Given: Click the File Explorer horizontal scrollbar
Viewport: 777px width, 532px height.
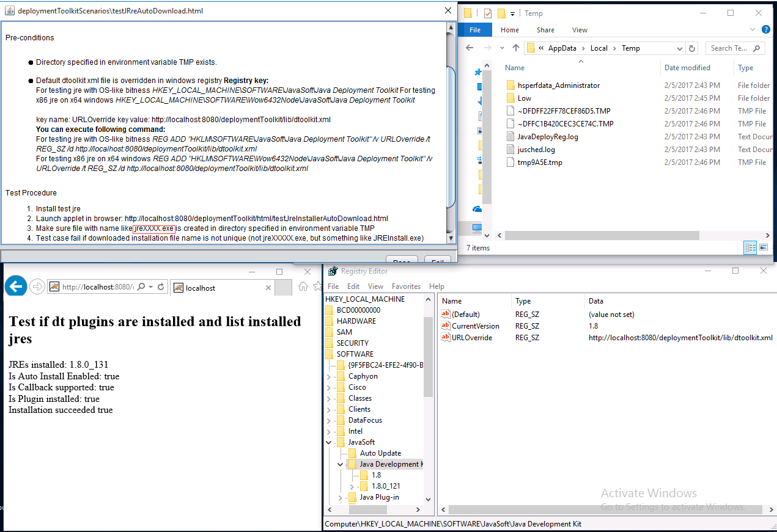Looking at the screenshot, I should click(611, 235).
